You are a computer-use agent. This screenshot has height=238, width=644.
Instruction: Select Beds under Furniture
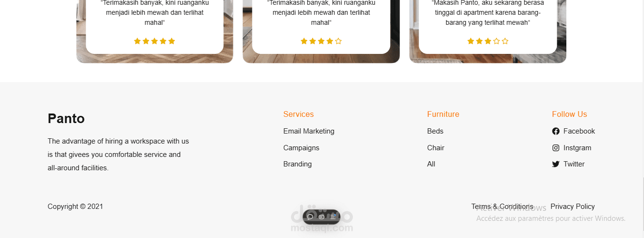435,131
